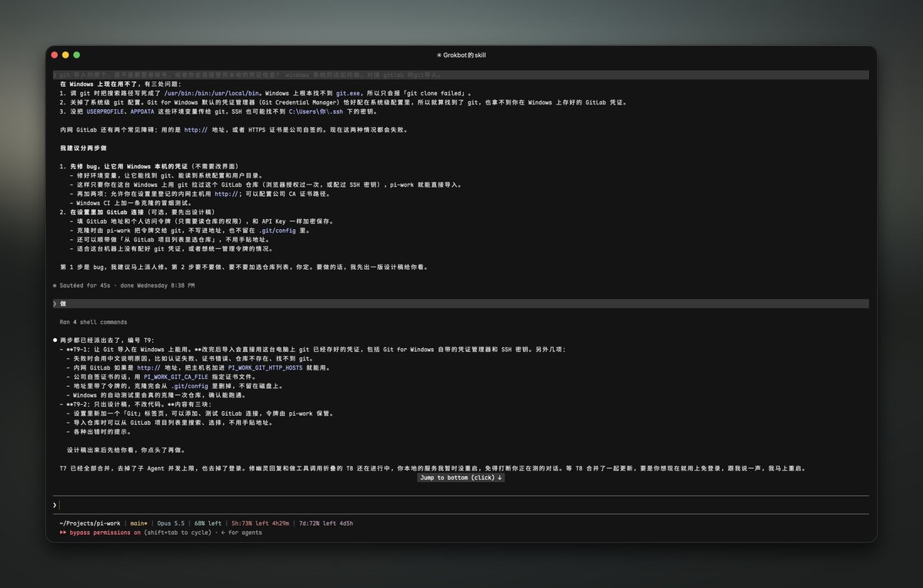This screenshot has width=923, height=588.
Task: Click the line '2. 在设置里加 GitLab 连接'
Action: point(137,212)
